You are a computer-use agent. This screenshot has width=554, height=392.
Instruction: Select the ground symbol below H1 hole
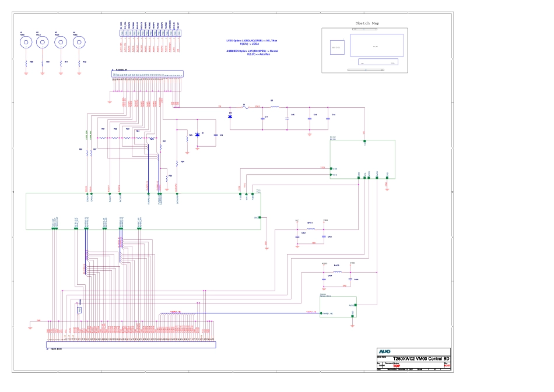pyautogui.click(x=26, y=72)
